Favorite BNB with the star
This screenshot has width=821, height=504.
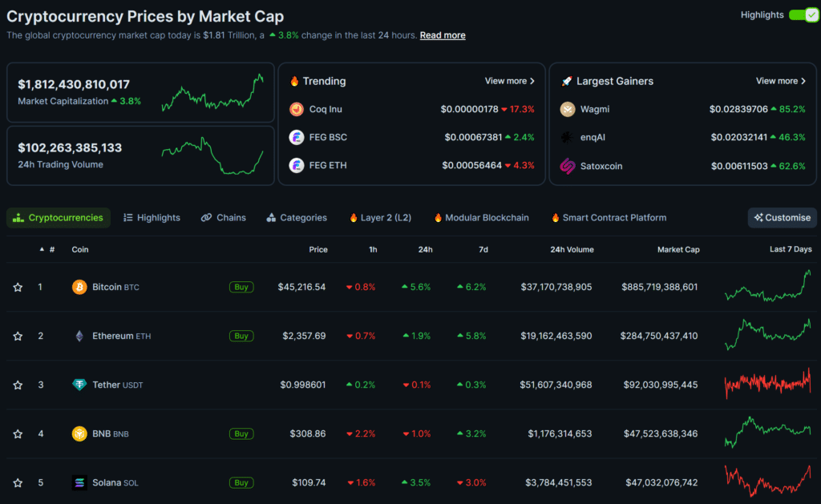click(x=18, y=433)
